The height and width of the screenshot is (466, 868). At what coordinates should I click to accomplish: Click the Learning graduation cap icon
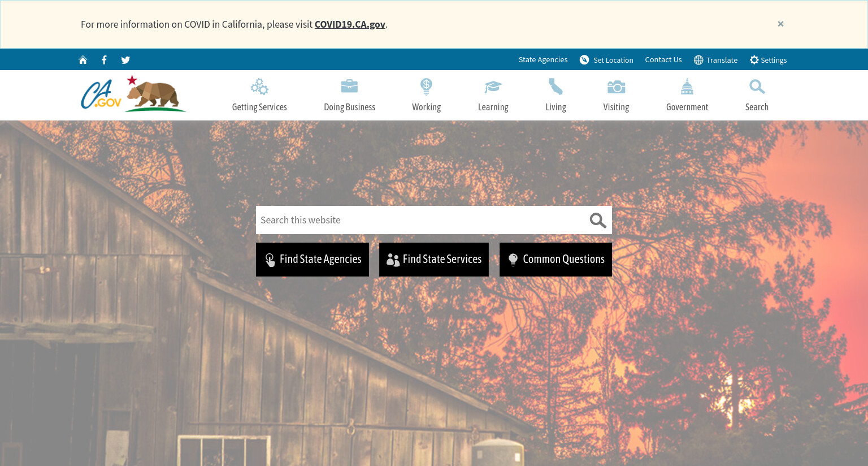pos(493,87)
